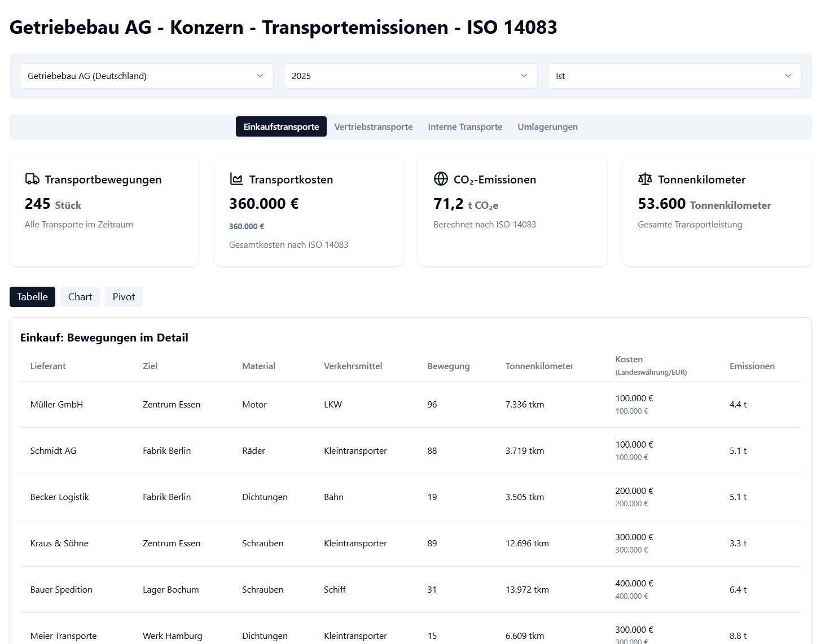This screenshot has height=644, width=821.
Task: Select the Einkaufstransporte tab
Action: [281, 127]
